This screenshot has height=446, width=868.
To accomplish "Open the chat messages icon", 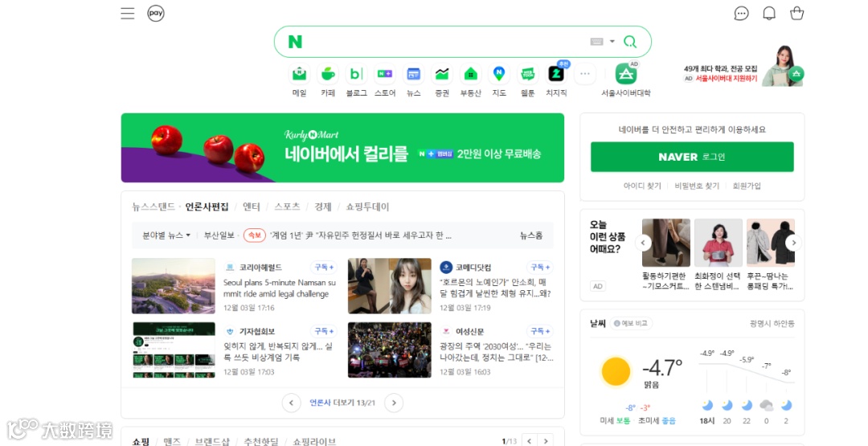I will click(x=741, y=14).
